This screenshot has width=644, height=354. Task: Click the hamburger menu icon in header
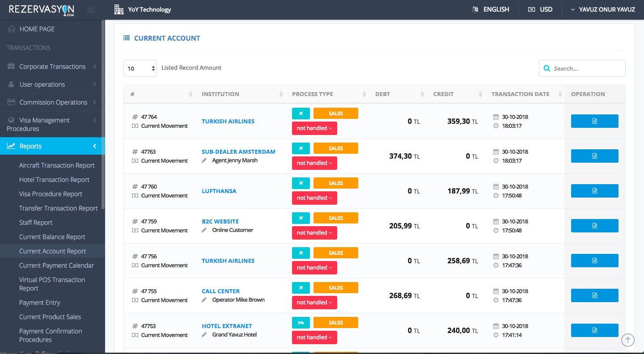[x=91, y=9]
